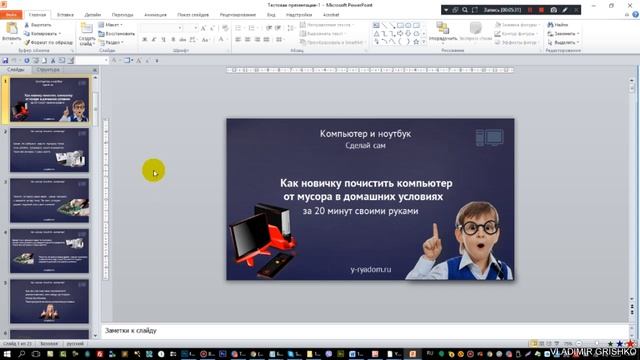Open the Контур фигуры dropdown
Image resolution: width=640 pixels, height=360 pixels.
pos(516,33)
